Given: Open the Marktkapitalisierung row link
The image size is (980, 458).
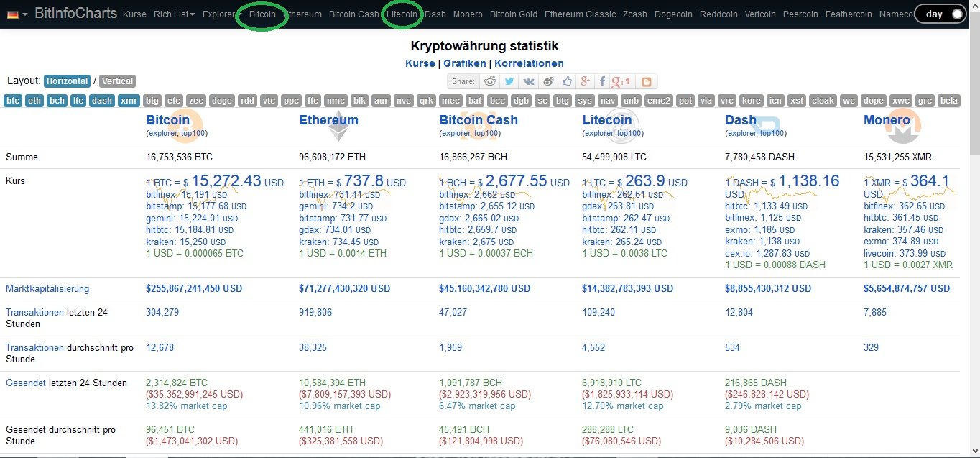Looking at the screenshot, I should point(47,289).
